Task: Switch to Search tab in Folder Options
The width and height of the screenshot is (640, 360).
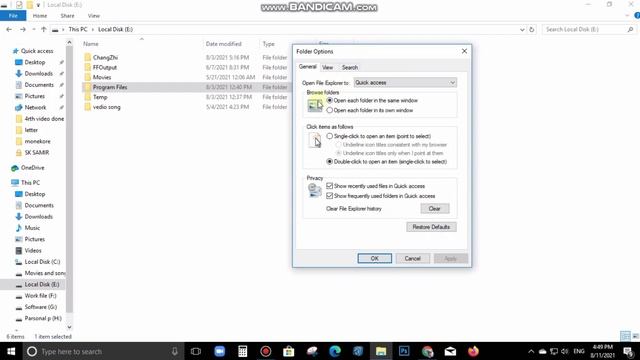Action: pos(350,67)
